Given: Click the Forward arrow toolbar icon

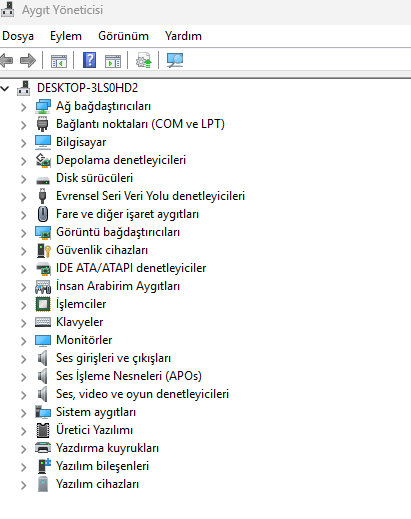Looking at the screenshot, I should (28, 61).
